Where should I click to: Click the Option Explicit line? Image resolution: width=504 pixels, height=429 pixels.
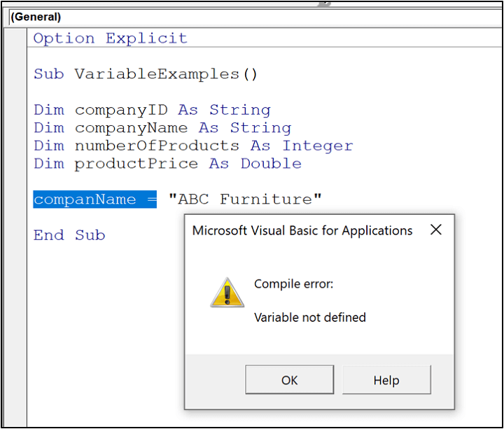pyautogui.click(x=111, y=38)
